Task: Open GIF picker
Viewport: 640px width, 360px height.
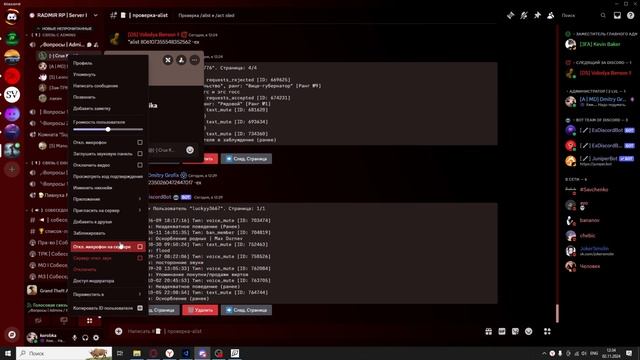Action: 502,331
